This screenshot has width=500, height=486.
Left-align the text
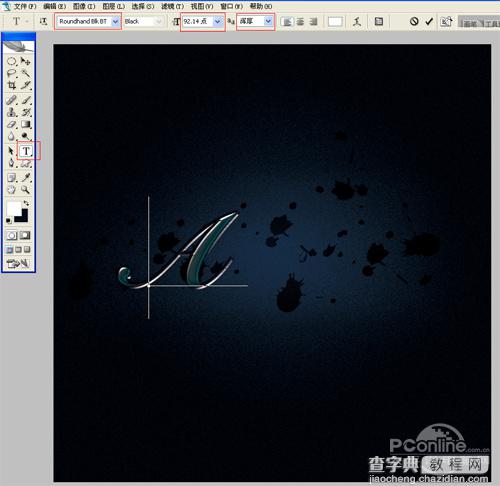[287, 22]
